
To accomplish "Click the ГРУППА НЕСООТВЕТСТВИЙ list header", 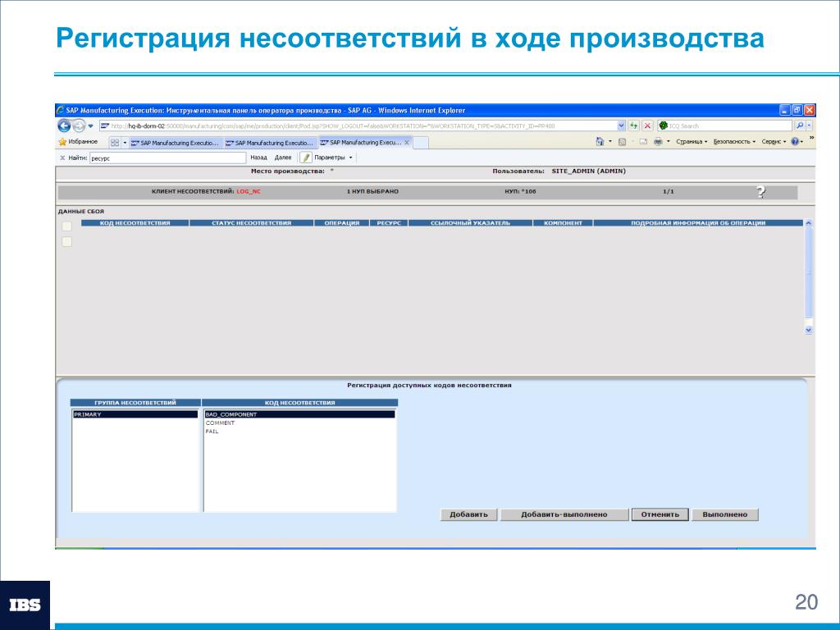I will [x=135, y=402].
